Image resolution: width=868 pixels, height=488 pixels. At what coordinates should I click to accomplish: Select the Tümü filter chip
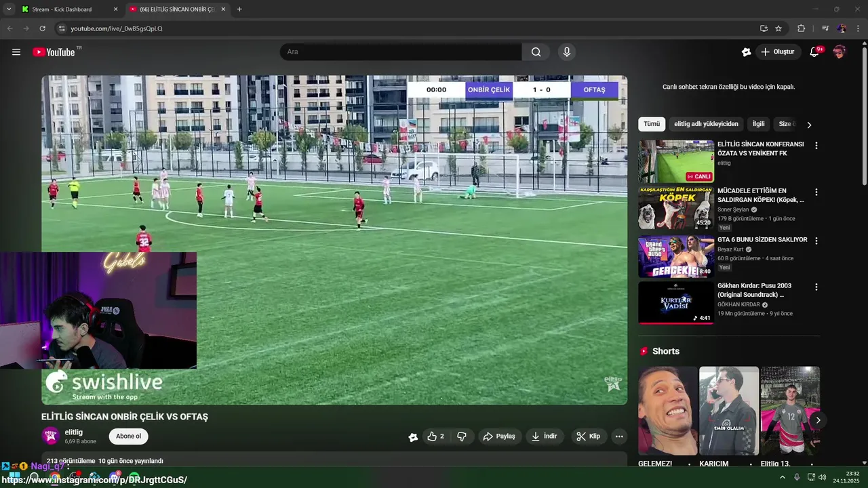652,124
